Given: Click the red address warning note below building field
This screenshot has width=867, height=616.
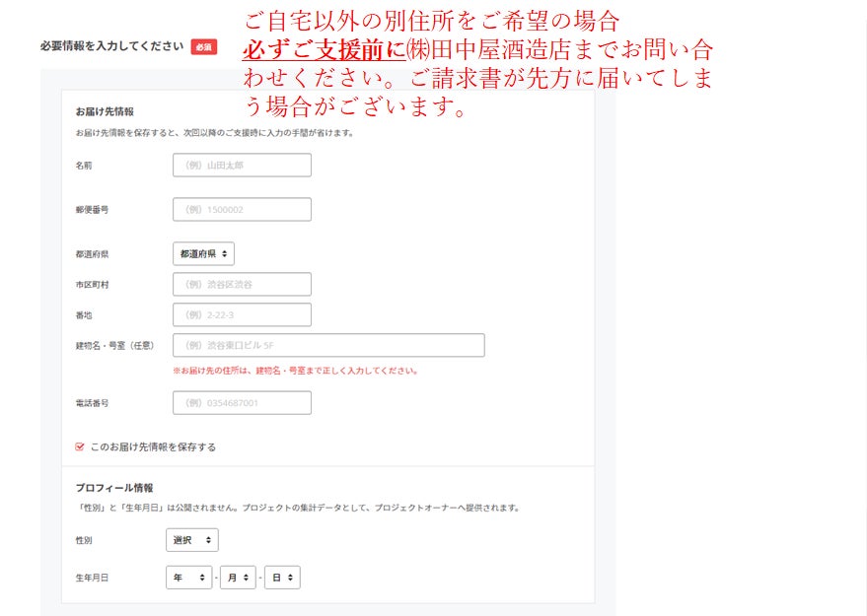Looking at the screenshot, I should [x=295, y=371].
